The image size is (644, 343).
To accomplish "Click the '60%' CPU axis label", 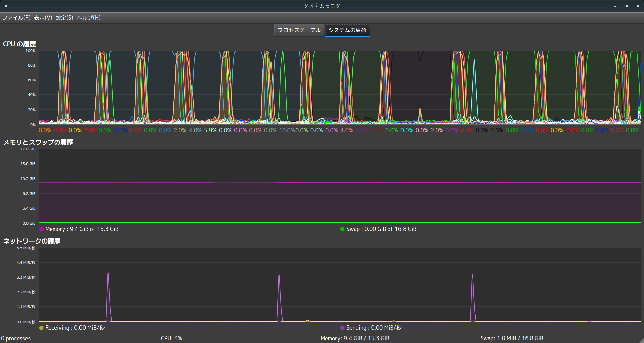I will coord(32,80).
